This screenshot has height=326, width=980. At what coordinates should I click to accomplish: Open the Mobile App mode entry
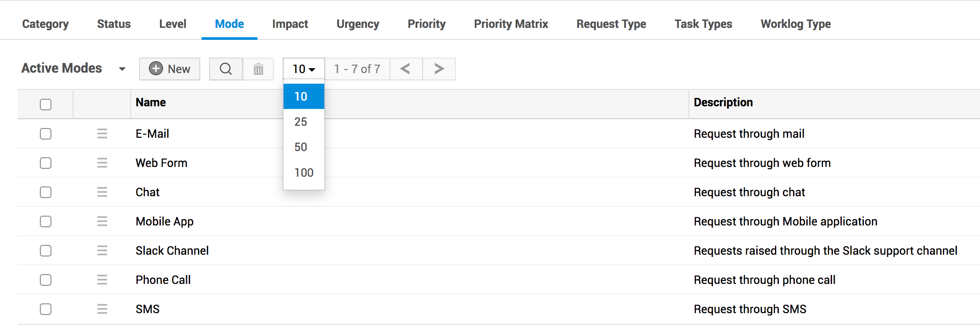pyautogui.click(x=164, y=221)
